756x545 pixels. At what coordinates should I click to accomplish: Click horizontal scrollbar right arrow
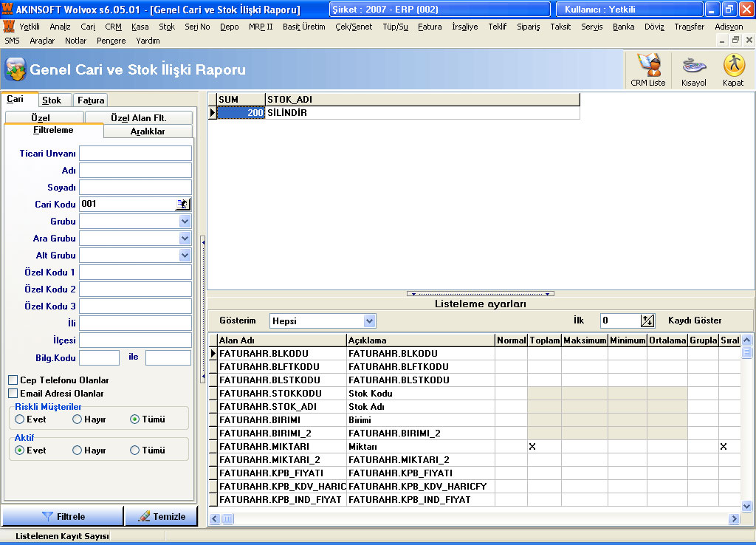(x=734, y=519)
